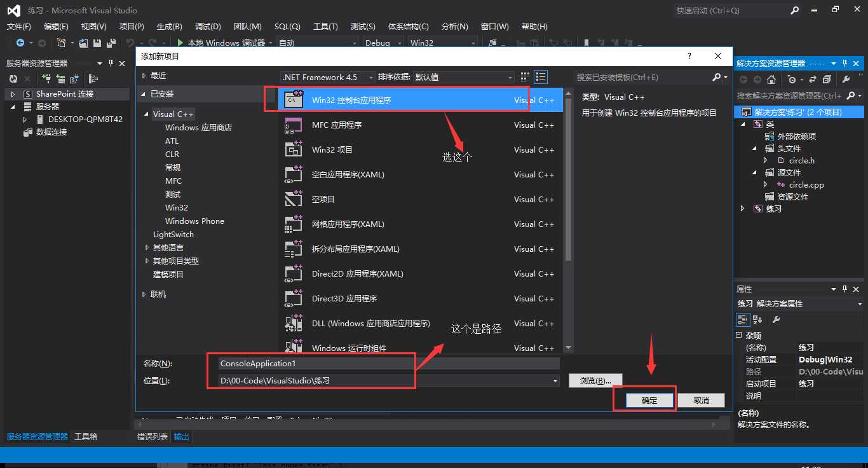Click the 确定 button
868x468 pixels.
click(649, 401)
